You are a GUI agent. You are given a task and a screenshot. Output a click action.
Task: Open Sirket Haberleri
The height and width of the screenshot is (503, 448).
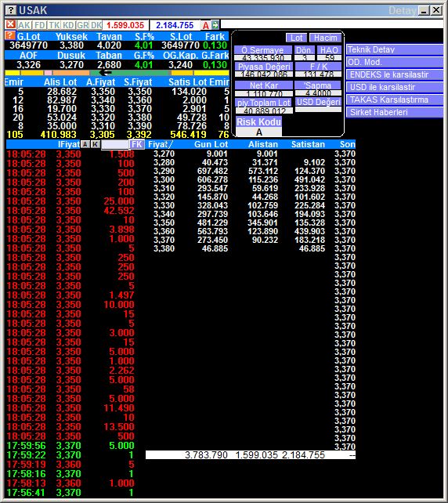pyautogui.click(x=395, y=112)
